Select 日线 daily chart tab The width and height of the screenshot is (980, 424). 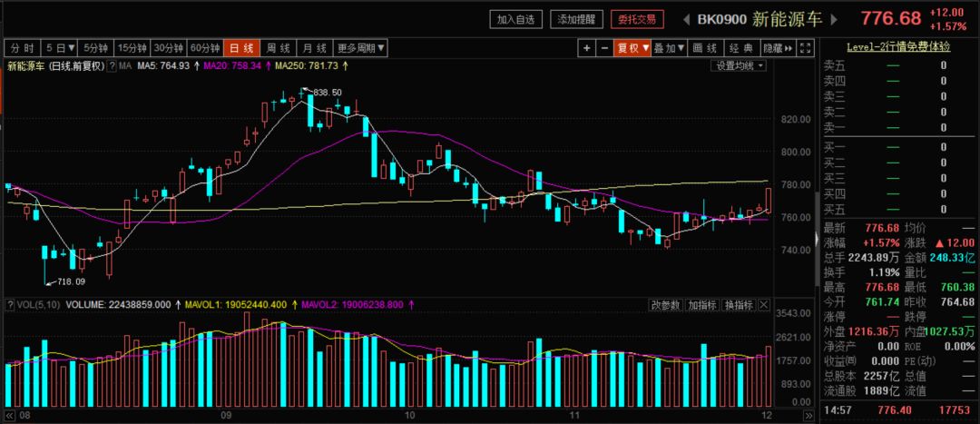[x=241, y=48]
